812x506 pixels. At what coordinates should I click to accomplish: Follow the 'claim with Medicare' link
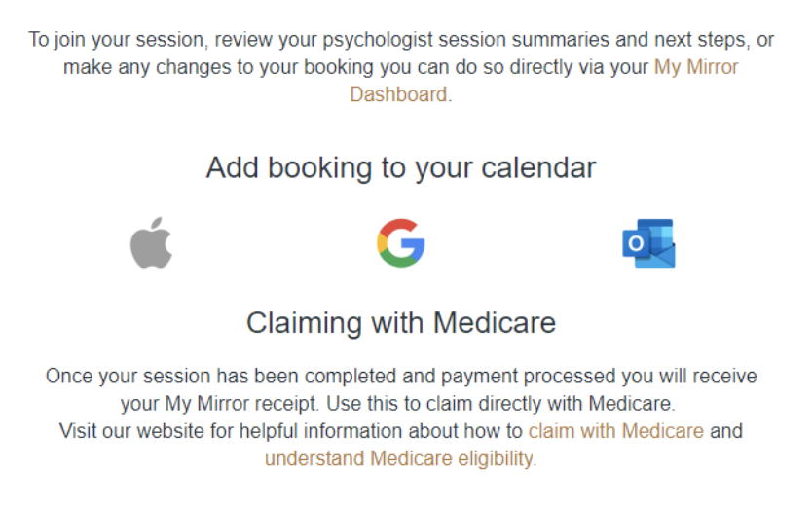pos(615,430)
